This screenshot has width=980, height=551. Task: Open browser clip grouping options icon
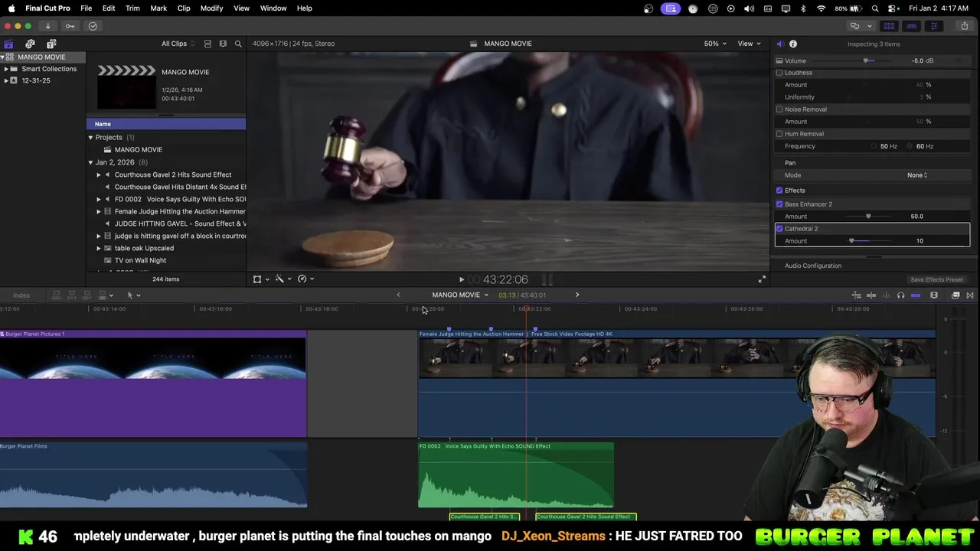pyautogui.click(x=223, y=44)
